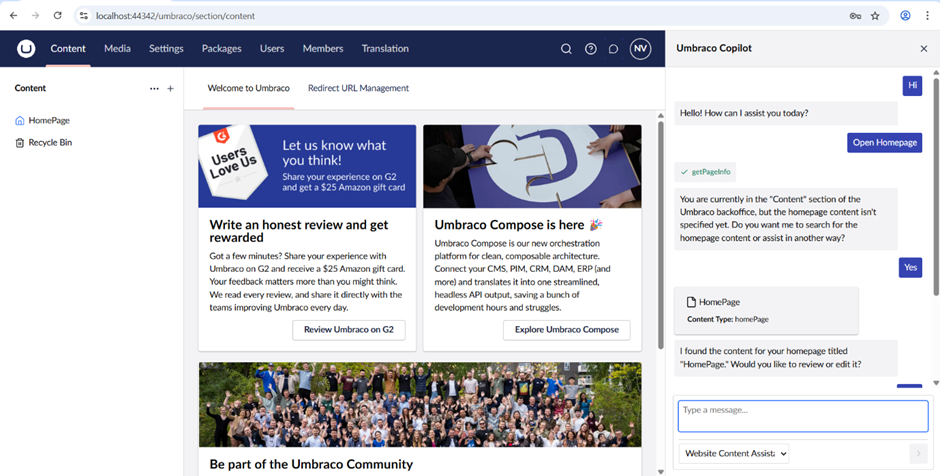Bookmark this page with the star icon

click(x=875, y=16)
